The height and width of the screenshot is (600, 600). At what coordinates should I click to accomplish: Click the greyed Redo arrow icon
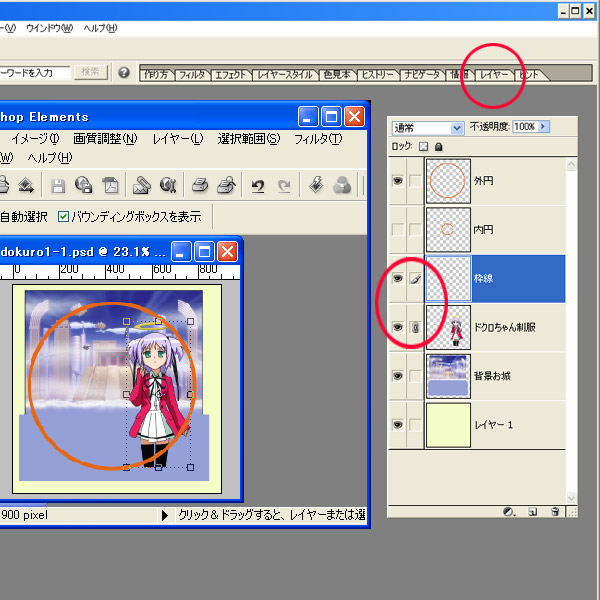coord(284,186)
